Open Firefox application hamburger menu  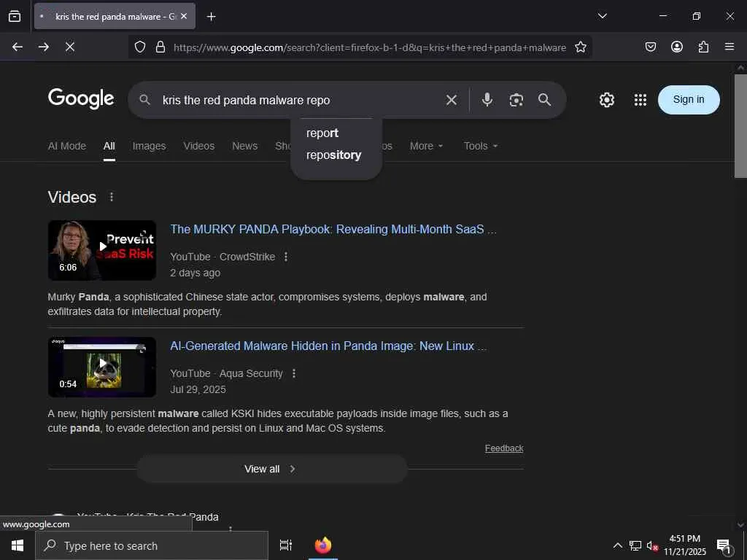(x=729, y=47)
